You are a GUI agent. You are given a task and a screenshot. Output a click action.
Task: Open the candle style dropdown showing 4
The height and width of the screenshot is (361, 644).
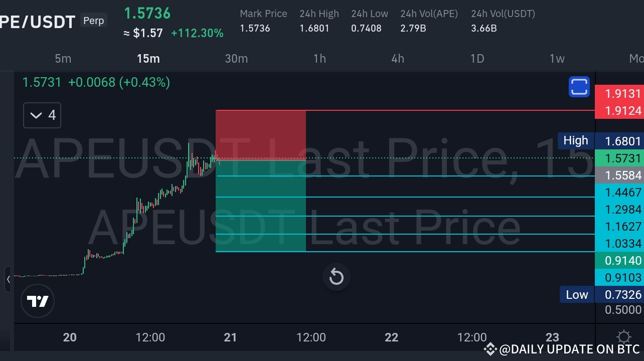[x=42, y=115]
